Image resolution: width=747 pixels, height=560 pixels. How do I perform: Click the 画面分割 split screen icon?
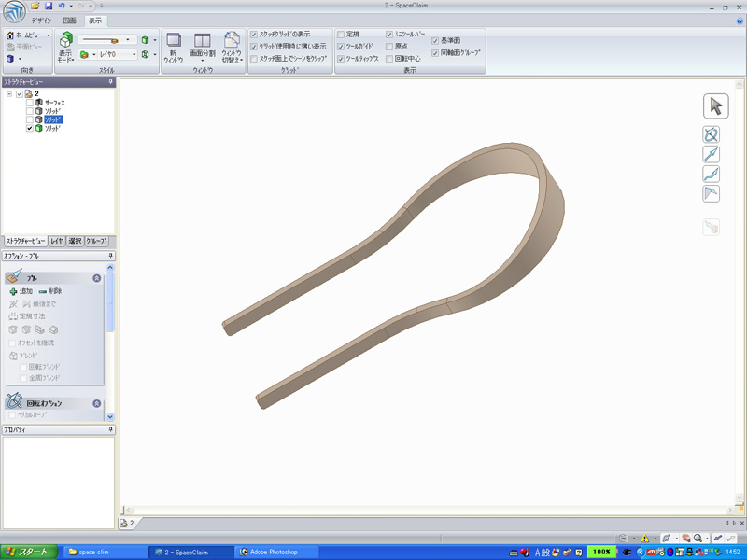click(x=202, y=41)
